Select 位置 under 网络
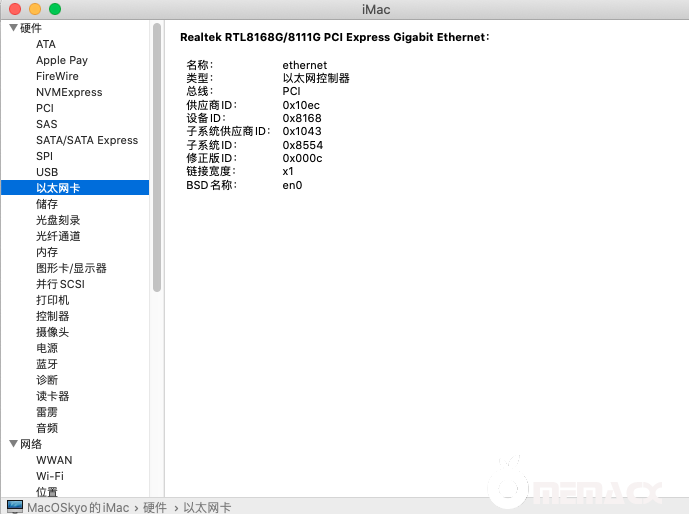Viewport: 689px width, 514px height. (x=47, y=492)
